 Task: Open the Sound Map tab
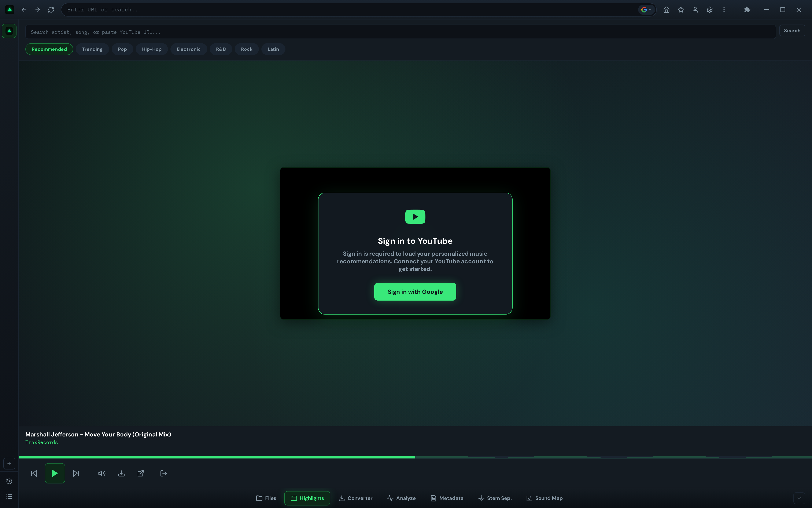545,498
